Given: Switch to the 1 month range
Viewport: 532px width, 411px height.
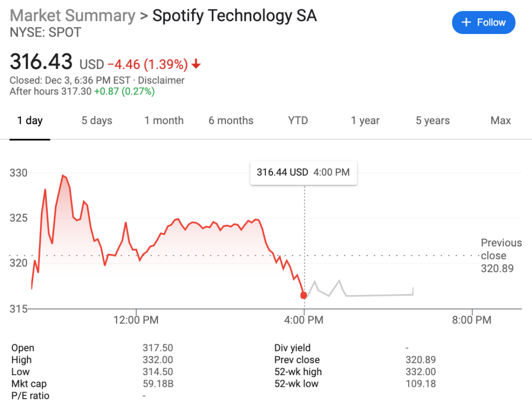Looking at the screenshot, I should [164, 121].
